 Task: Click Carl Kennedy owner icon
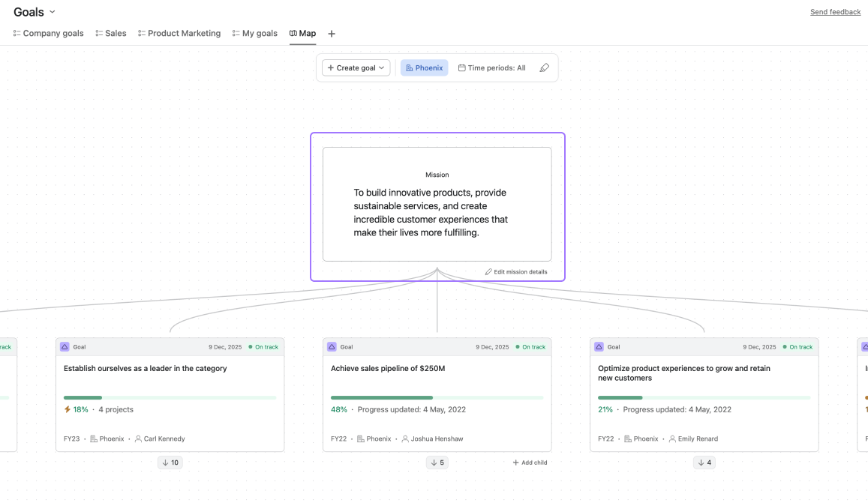click(138, 439)
